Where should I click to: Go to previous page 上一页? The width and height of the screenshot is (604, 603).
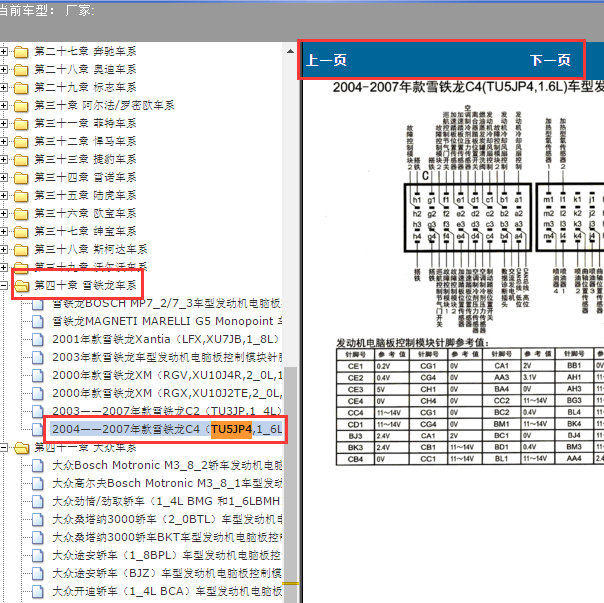[x=327, y=60]
